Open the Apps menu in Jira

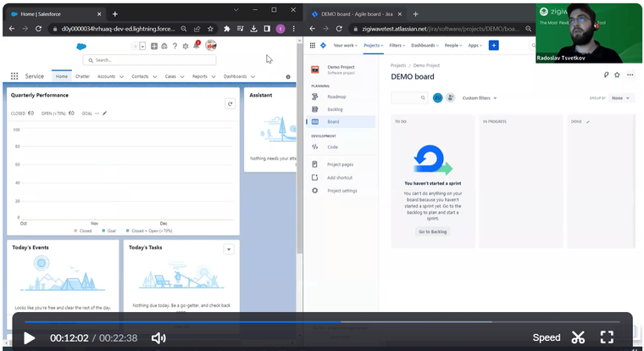click(x=475, y=45)
